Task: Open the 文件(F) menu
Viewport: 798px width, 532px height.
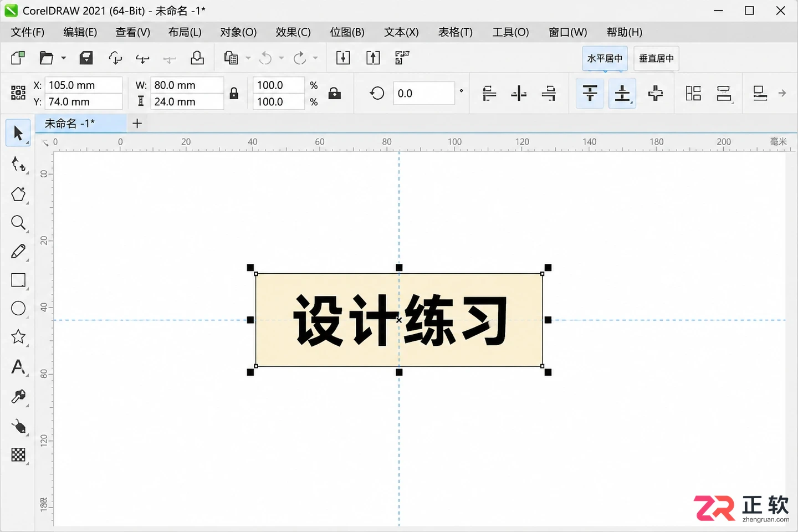Action: [x=28, y=32]
